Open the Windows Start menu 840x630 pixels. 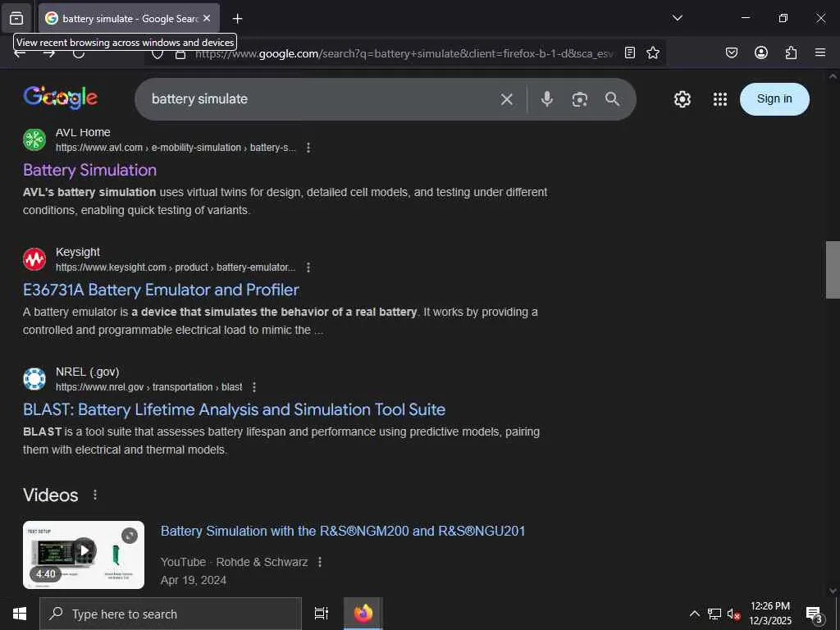(x=20, y=614)
